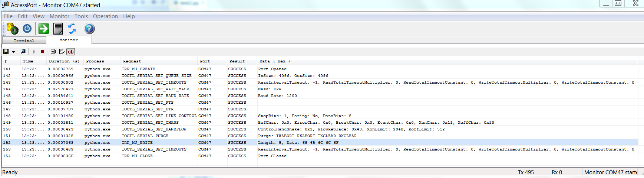Click the AccessPort title bar app icon
Viewport: 644px width, 178px height.
click(6, 5)
